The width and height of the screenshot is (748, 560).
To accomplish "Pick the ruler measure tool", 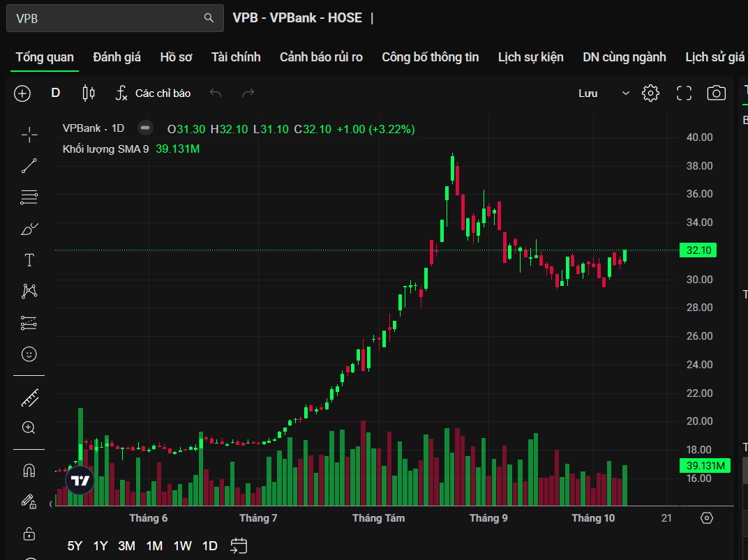I will click(x=29, y=398).
